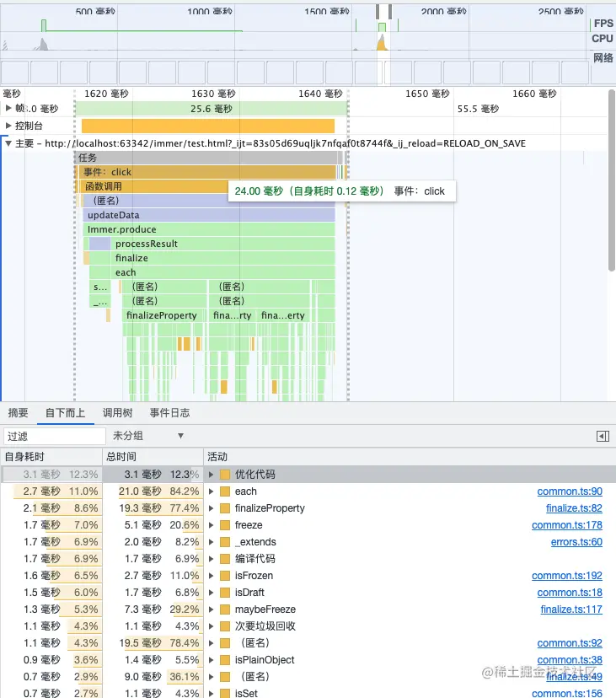Open the 调用树 tab
616x698 pixels.
point(117,413)
